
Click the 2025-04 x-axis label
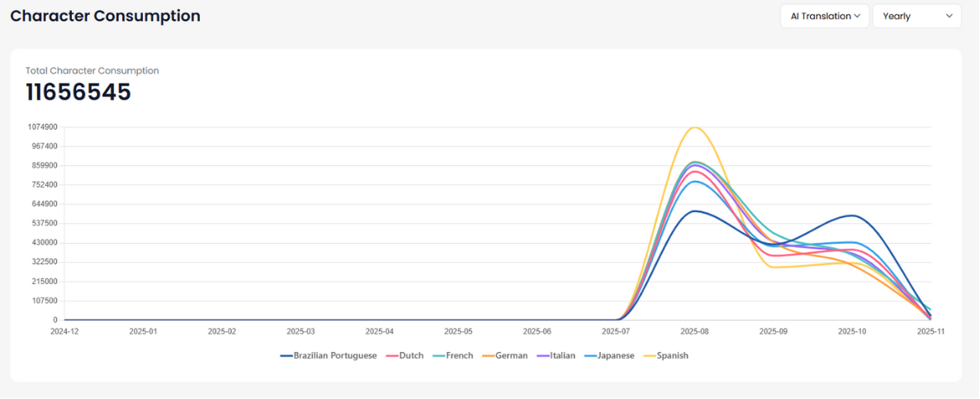pyautogui.click(x=380, y=330)
